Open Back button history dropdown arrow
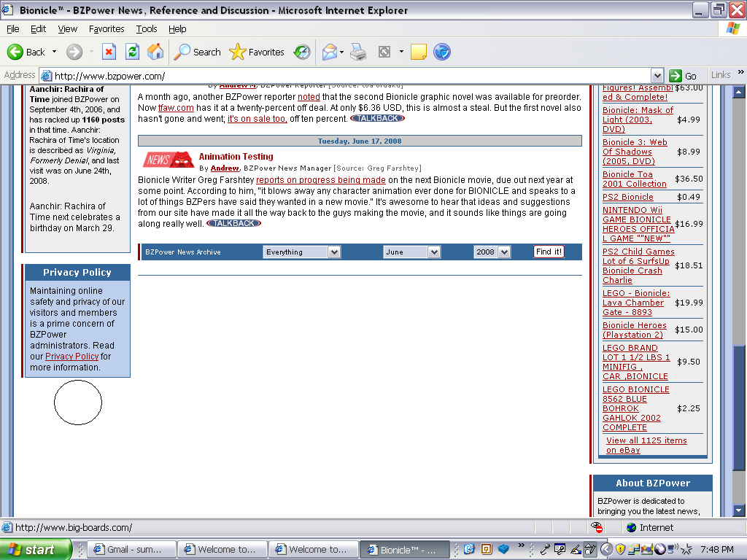Screen dimensions: 747x560 54,52
